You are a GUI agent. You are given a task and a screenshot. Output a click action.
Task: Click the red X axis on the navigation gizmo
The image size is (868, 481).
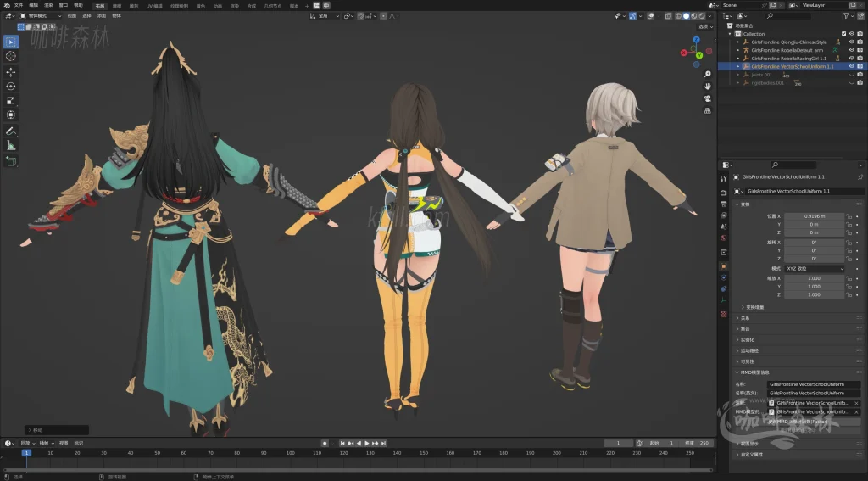[684, 53]
